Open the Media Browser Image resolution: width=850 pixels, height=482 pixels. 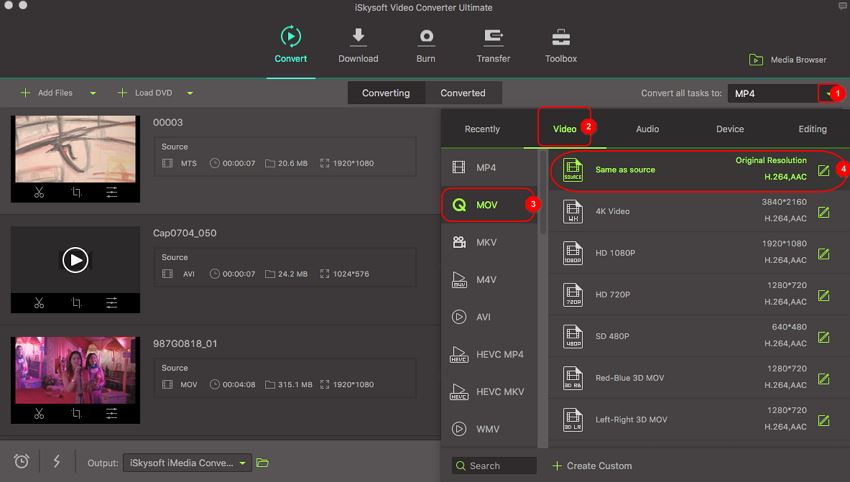click(x=787, y=60)
